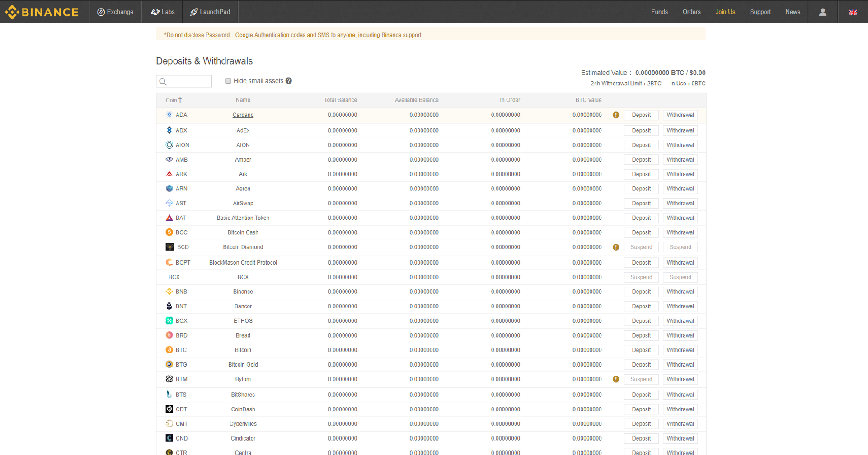Viewport: 868px width, 455px height.
Task: Click the ADX coin icon
Action: pos(169,130)
